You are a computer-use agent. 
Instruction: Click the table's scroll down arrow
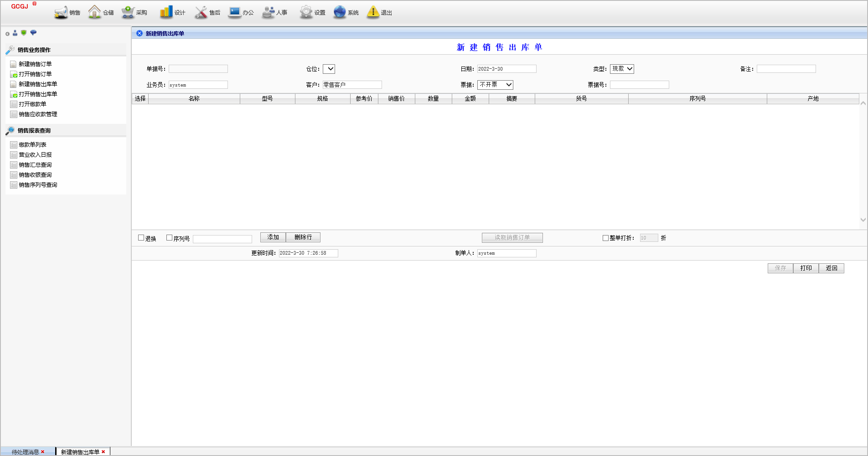pos(863,220)
